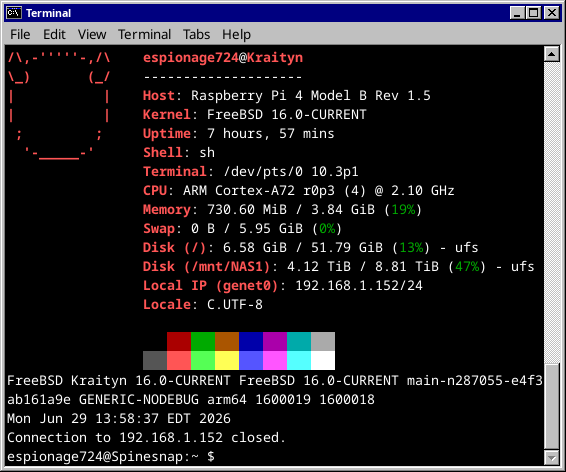This screenshot has height=472, width=566.
Task: Click the cyan color block
Action: pos(299,360)
